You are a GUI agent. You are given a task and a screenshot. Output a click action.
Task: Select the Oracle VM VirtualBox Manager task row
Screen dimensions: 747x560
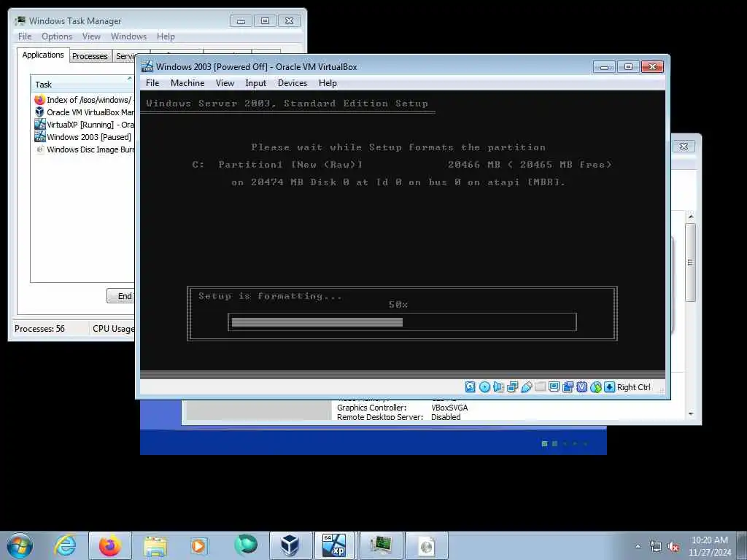click(84, 112)
